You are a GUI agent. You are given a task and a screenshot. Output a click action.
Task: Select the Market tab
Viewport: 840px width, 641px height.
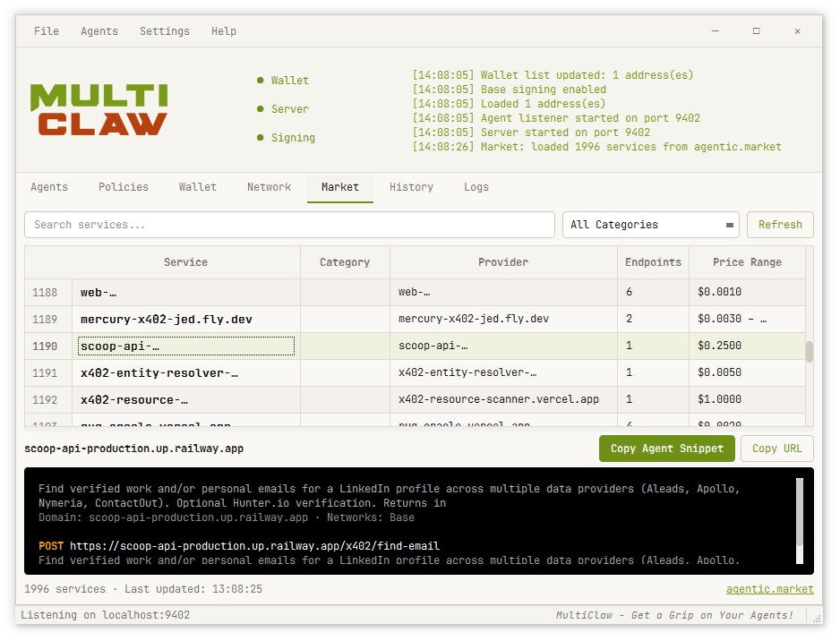point(340,187)
